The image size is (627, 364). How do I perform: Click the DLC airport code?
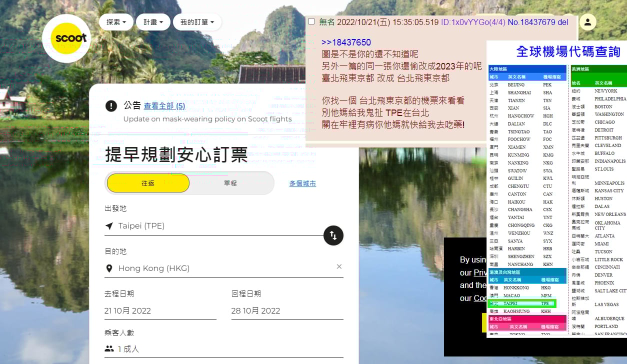[x=547, y=124]
